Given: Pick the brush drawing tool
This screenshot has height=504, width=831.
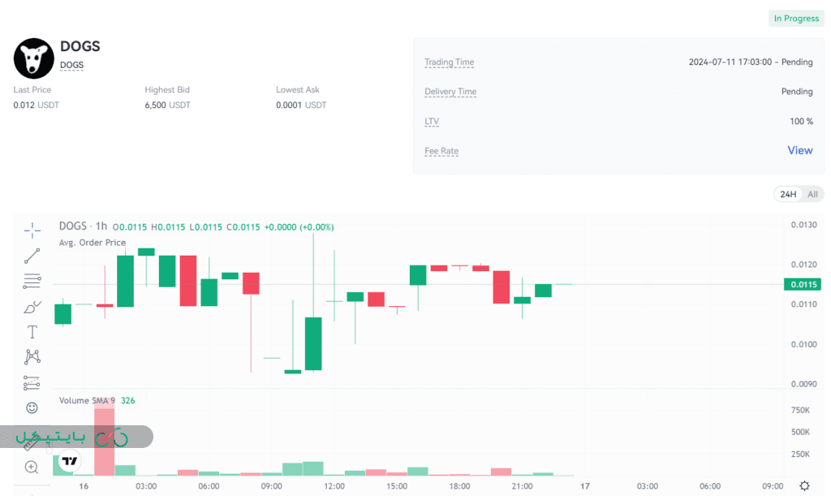Looking at the screenshot, I should pyautogui.click(x=32, y=307).
